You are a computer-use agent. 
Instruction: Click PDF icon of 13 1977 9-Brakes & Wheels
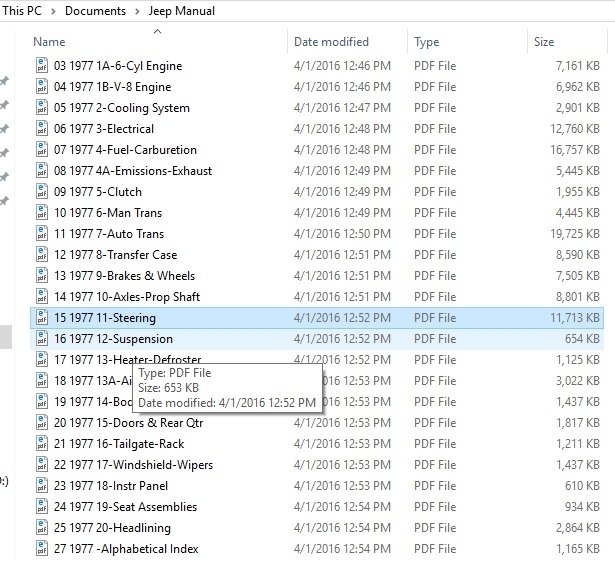42,275
